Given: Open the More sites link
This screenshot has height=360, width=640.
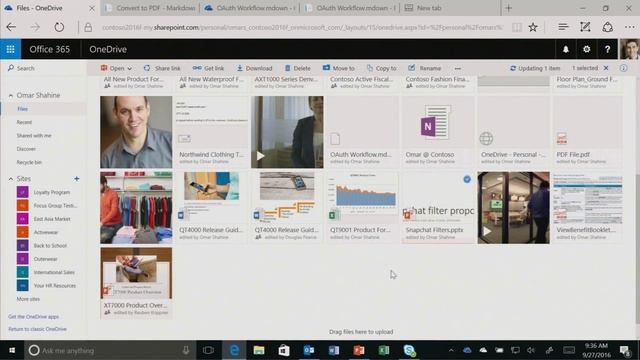Looking at the screenshot, I should [28, 299].
